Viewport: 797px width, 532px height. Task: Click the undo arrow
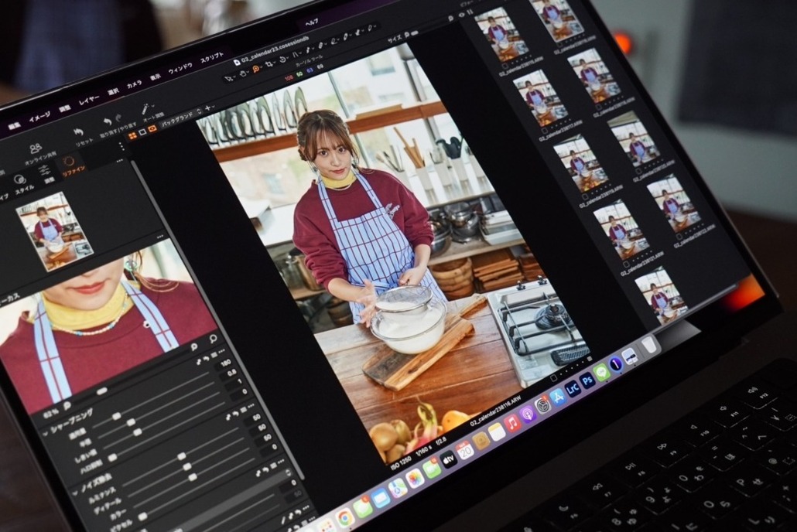[x=107, y=122]
